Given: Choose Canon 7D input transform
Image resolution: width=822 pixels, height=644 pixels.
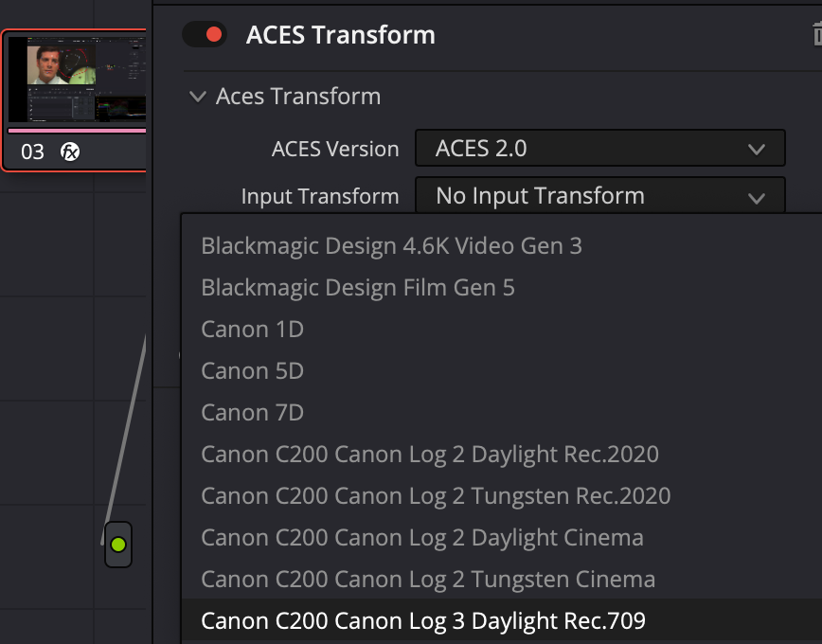Looking at the screenshot, I should (x=501, y=413).
